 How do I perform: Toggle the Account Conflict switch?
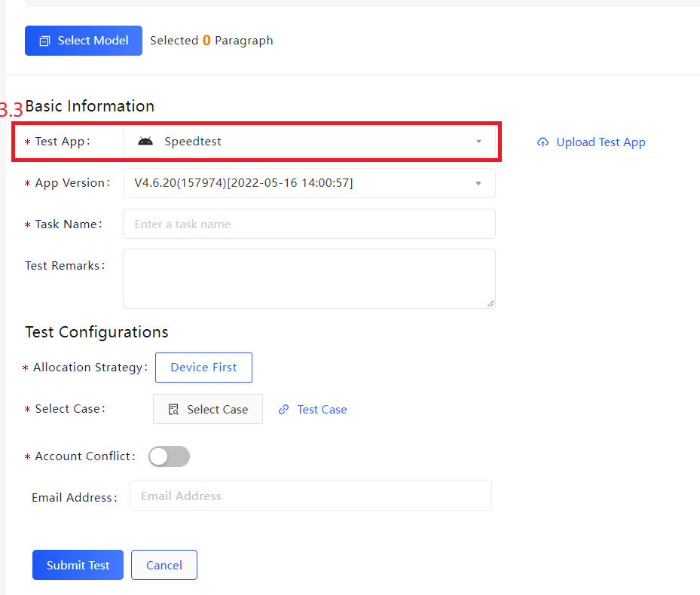(x=169, y=456)
